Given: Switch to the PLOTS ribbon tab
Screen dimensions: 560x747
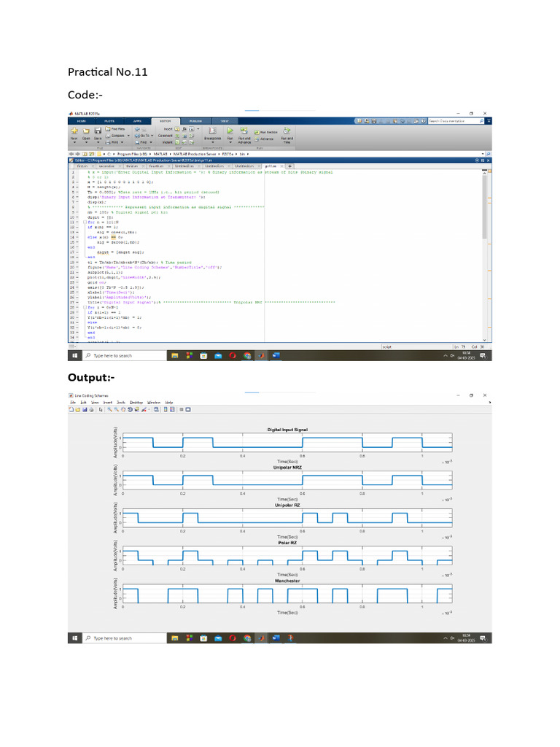Looking at the screenshot, I should [109, 120].
